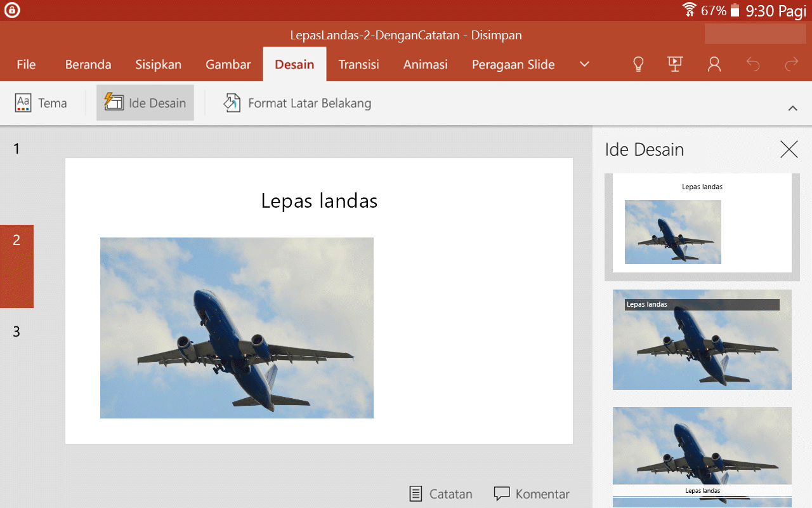The height and width of the screenshot is (508, 812).
Task: Click the Desain tab
Action: [x=294, y=64]
